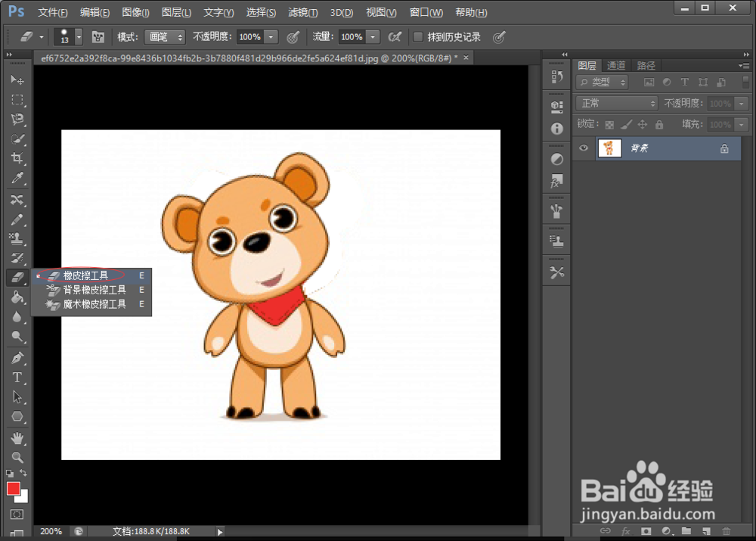756x541 pixels.
Task: Select the Crop tool
Action: tap(17, 158)
